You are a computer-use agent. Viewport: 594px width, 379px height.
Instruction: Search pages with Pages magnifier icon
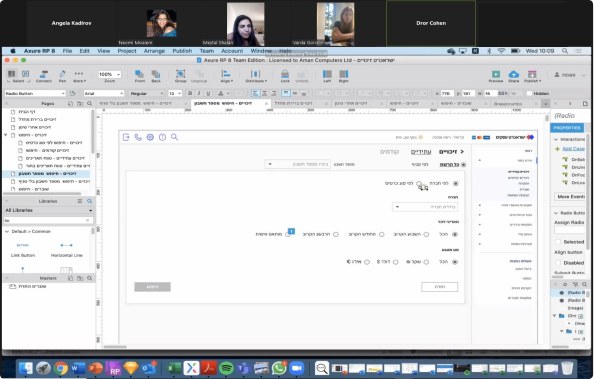(89, 103)
